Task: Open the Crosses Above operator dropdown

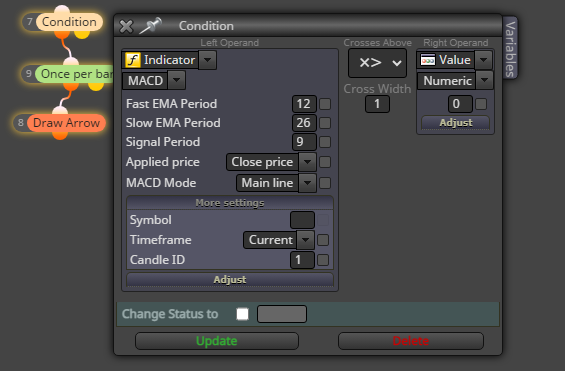Action: point(377,63)
